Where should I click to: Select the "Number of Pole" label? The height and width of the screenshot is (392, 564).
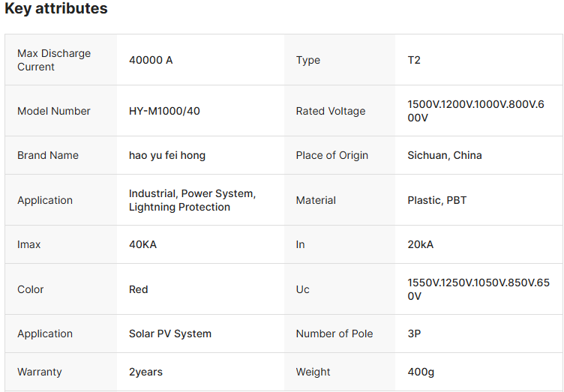pyautogui.click(x=334, y=334)
